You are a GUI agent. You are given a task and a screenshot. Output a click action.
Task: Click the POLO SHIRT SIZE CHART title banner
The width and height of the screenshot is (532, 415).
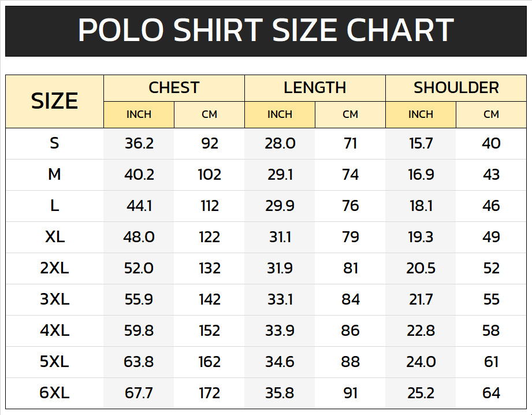[x=266, y=31]
